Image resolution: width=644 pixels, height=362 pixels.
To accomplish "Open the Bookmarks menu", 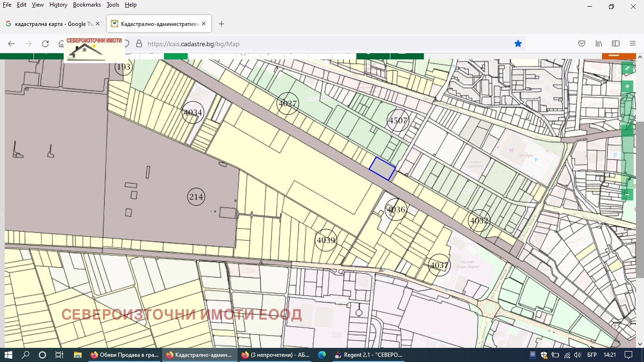I will (87, 5).
